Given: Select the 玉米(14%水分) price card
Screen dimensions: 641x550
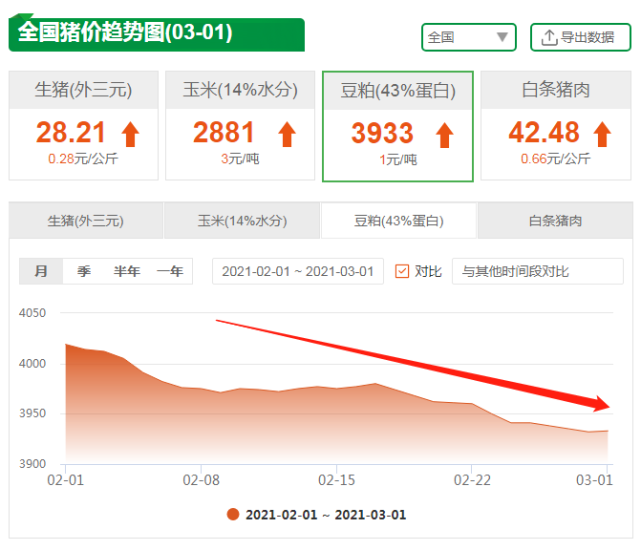Looking at the screenshot, I should tap(240, 125).
